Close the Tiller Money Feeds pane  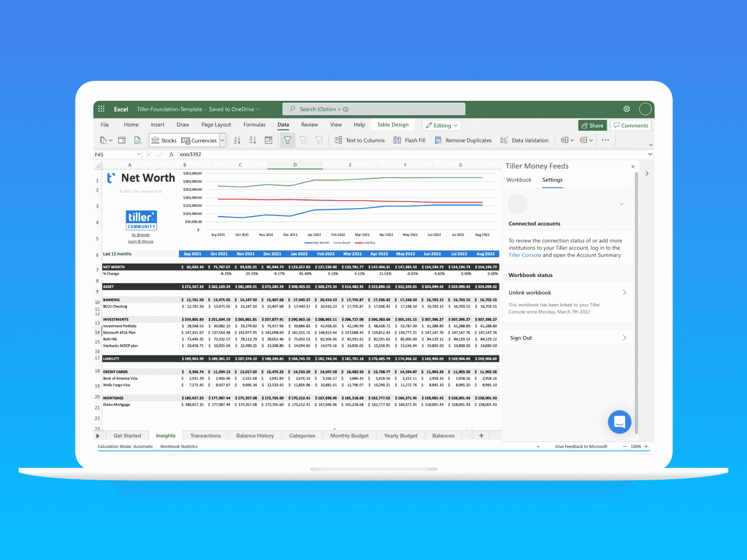click(633, 167)
